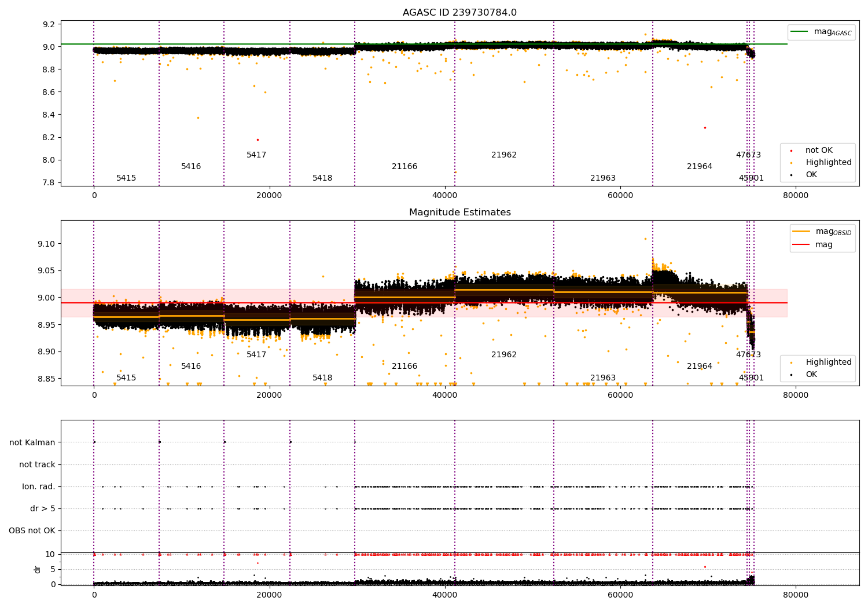
Task: Click red not-OK point near 8.3 above 21964 label
Action: tap(705, 127)
